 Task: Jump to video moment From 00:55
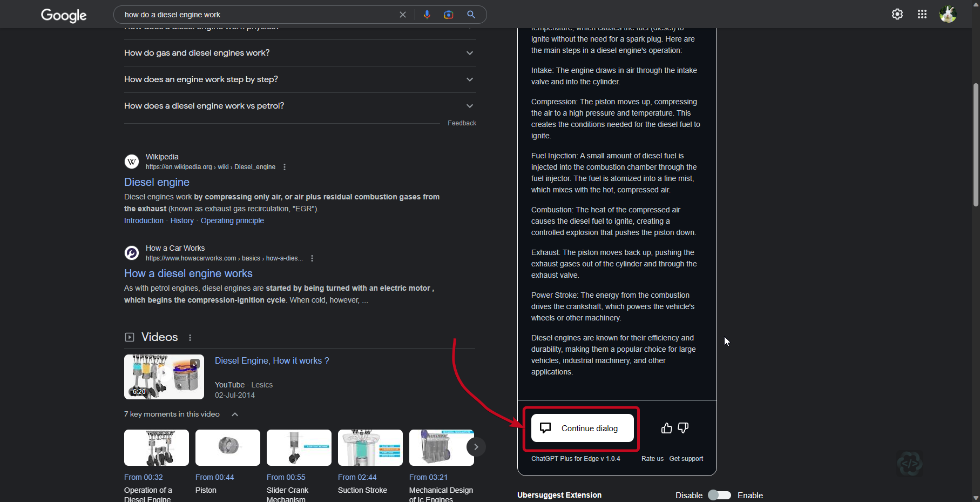[286, 477]
